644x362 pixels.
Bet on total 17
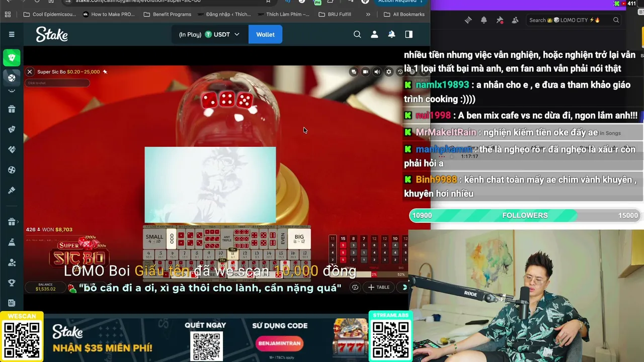(304, 254)
